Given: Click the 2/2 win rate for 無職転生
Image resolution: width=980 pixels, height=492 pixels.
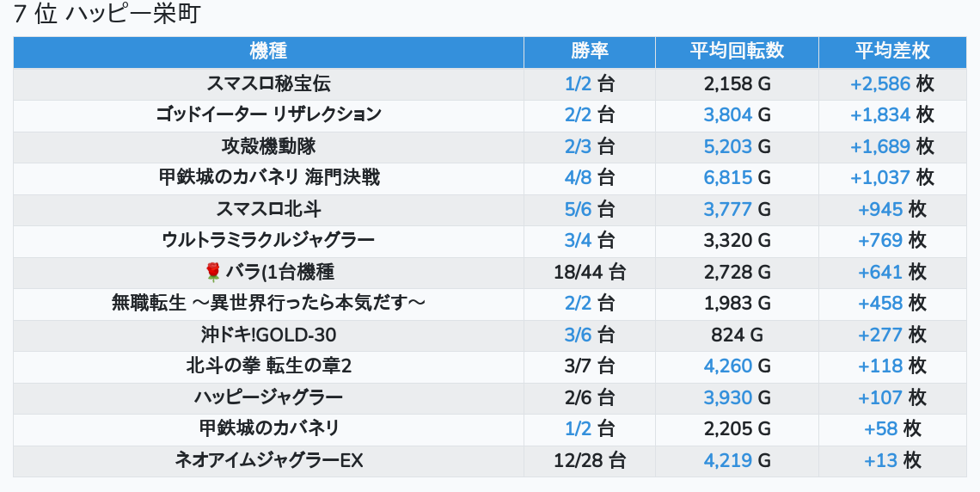Looking at the screenshot, I should pyautogui.click(x=579, y=303).
